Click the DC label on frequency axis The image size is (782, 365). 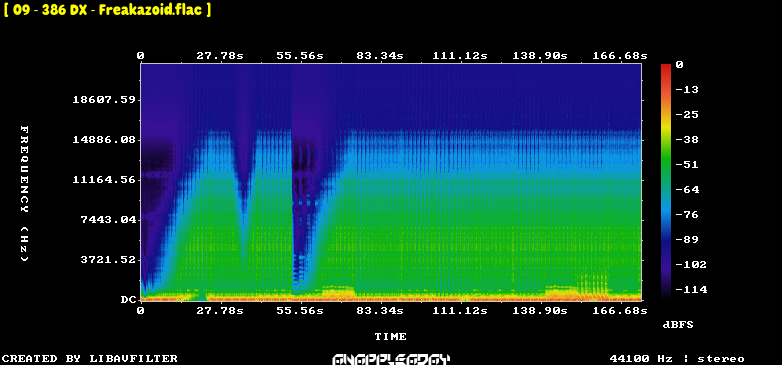pyautogui.click(x=128, y=300)
